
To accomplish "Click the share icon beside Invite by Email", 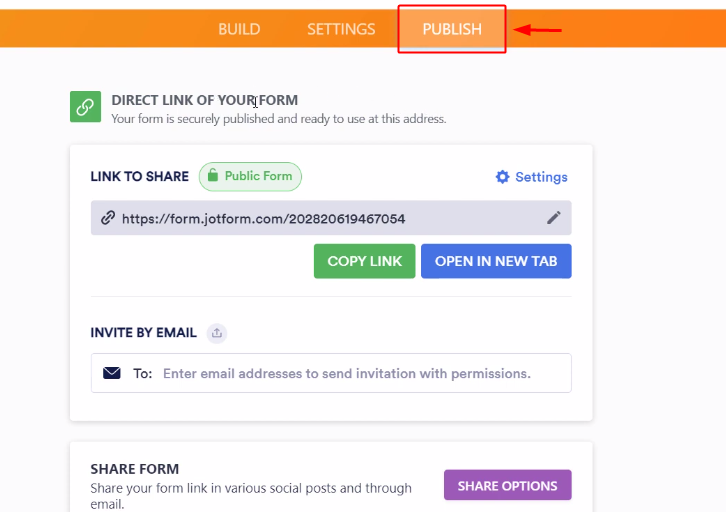I will [x=217, y=333].
